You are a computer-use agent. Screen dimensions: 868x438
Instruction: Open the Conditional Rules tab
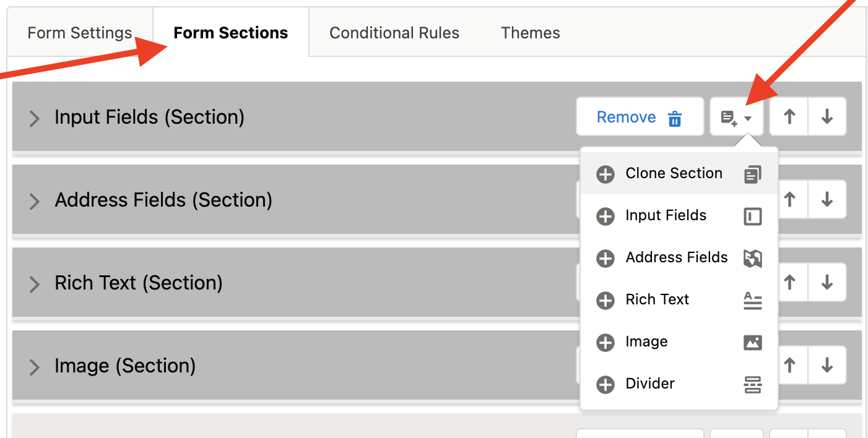[394, 33]
